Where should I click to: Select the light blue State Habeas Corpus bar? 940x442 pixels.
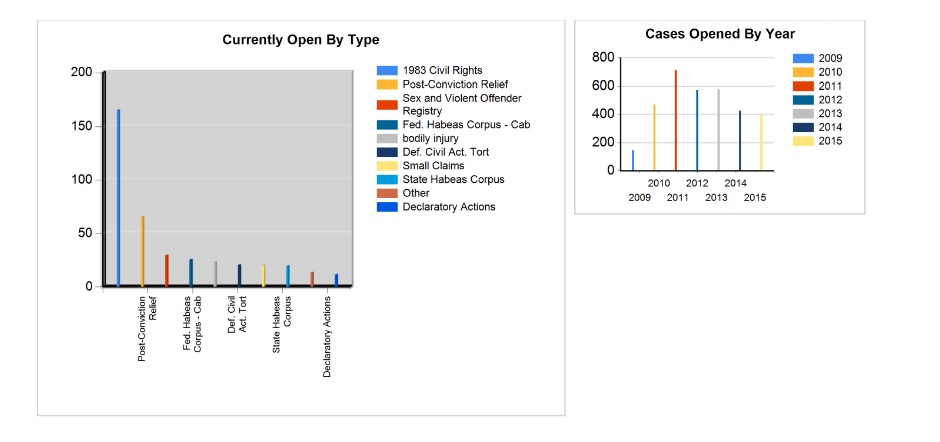tap(288, 276)
